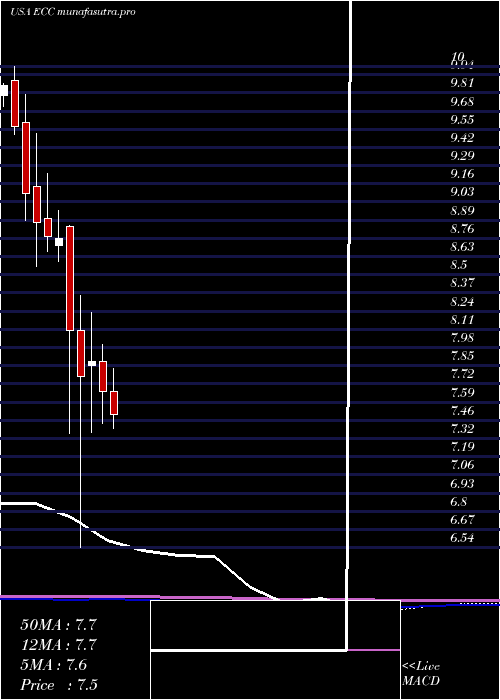Select the 7.85 price axis label

point(462,356)
